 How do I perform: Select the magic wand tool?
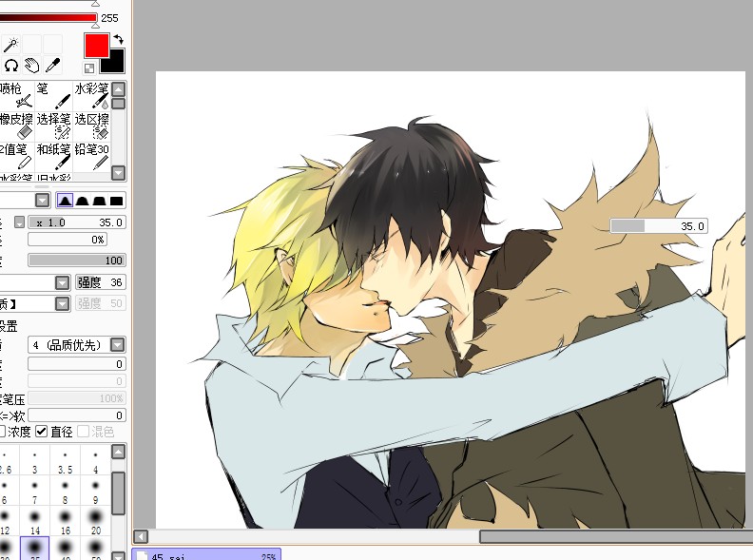pos(11,44)
